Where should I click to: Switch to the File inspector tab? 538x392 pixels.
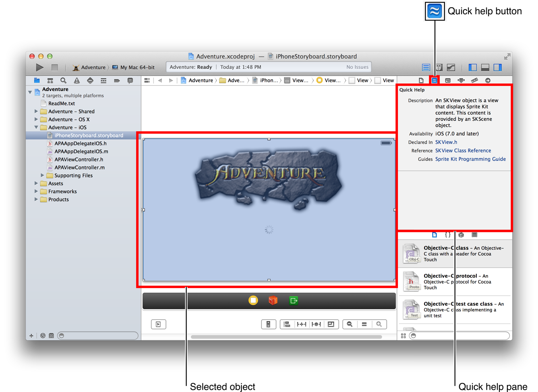click(421, 80)
